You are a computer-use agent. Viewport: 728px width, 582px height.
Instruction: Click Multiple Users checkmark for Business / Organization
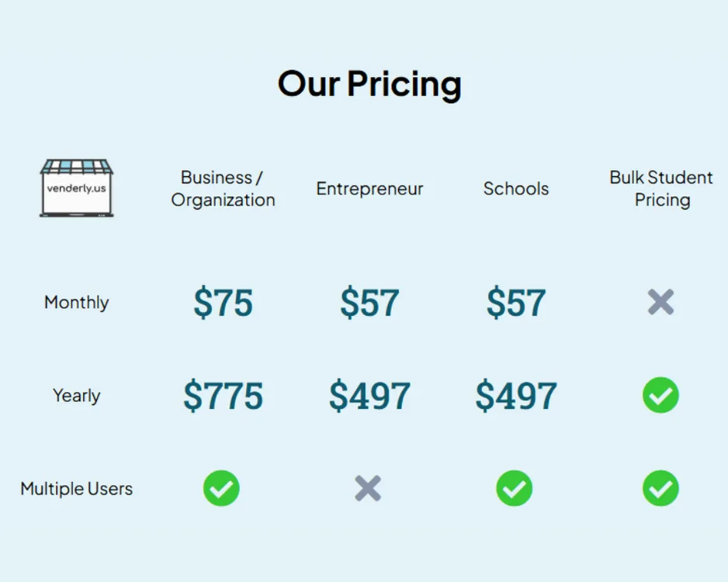(221, 488)
